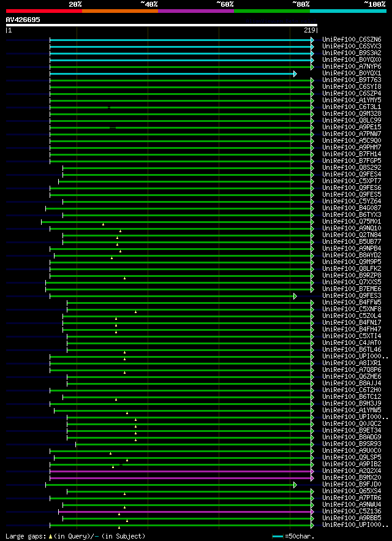Click the orange ~40% identity legend segment
Screen dimensions: 392x541
point(120,11)
